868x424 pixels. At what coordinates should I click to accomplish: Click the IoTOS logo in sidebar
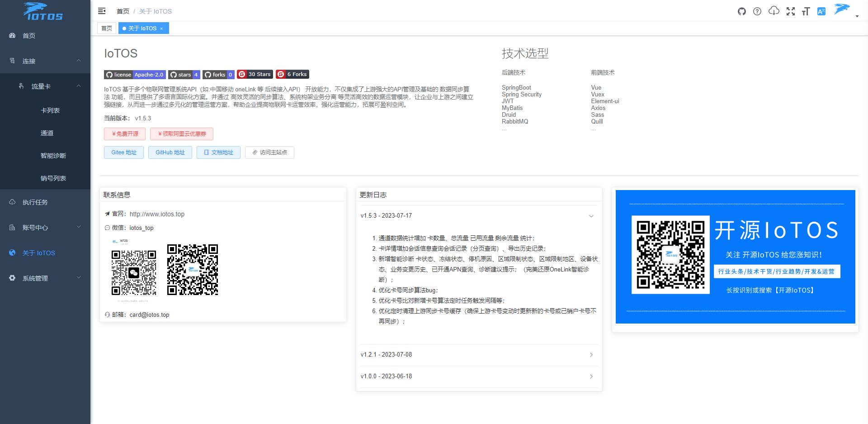click(x=43, y=11)
